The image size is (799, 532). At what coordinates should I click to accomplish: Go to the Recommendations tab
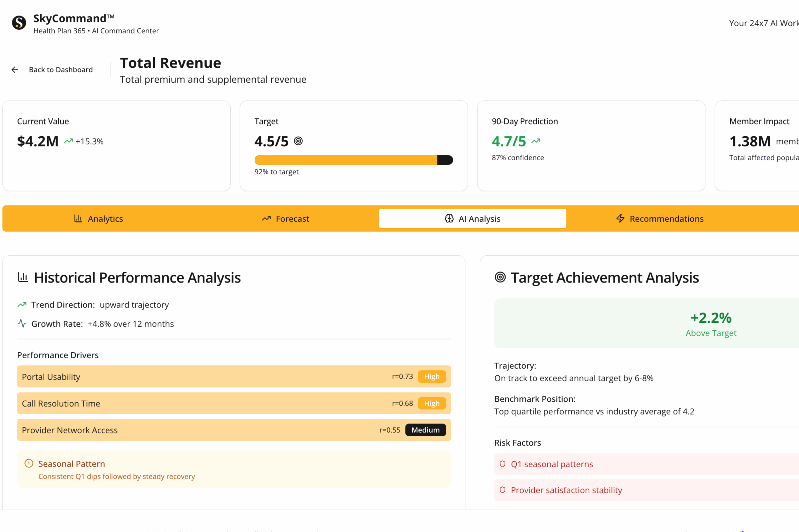(659, 219)
